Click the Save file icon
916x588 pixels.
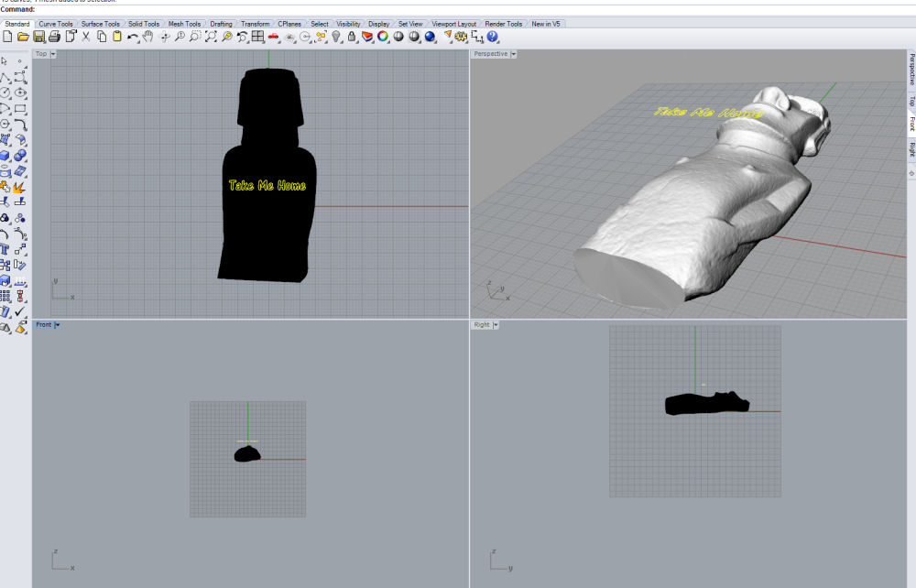tap(38, 37)
